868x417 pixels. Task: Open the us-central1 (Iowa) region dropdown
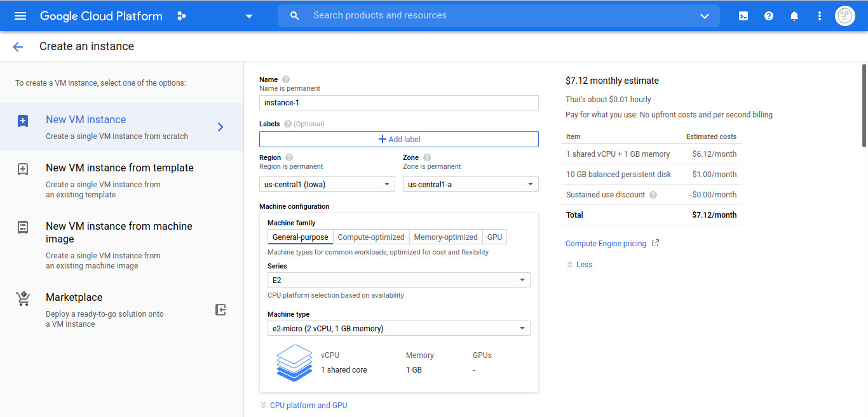(327, 184)
